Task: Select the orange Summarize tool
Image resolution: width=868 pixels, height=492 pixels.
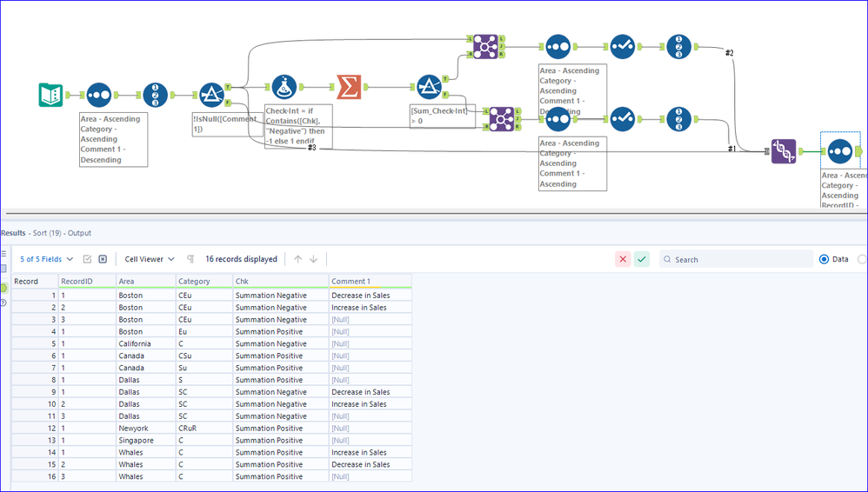Action: [349, 88]
